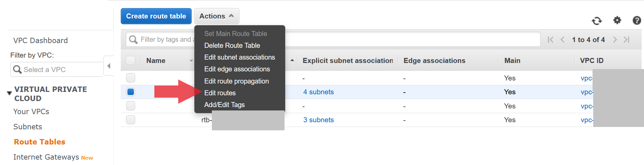The width and height of the screenshot is (644, 165).
Task: Click Create route table button
Action: point(156,16)
